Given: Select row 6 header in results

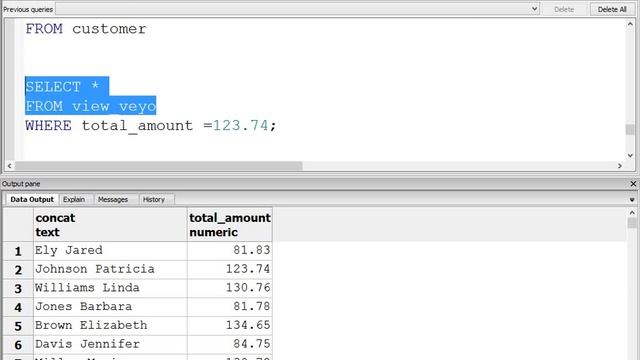Looking at the screenshot, I should pyautogui.click(x=18, y=345).
